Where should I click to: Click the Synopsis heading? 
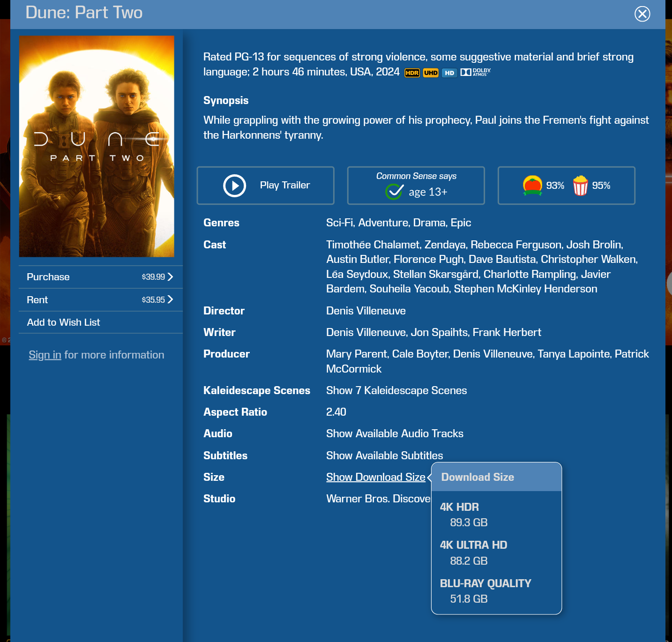point(226,100)
